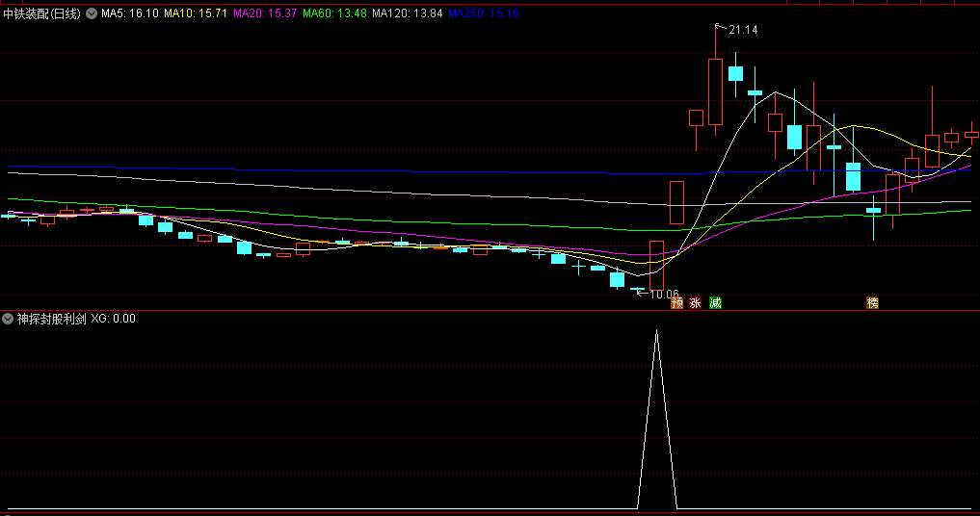Click the lowest cyan candle next to 10.06

click(x=637, y=289)
